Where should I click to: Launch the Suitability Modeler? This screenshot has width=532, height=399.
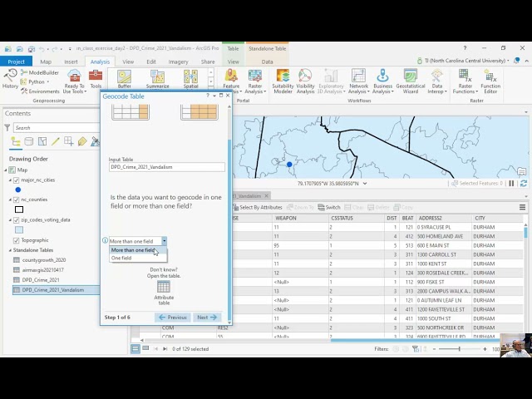tap(283, 81)
